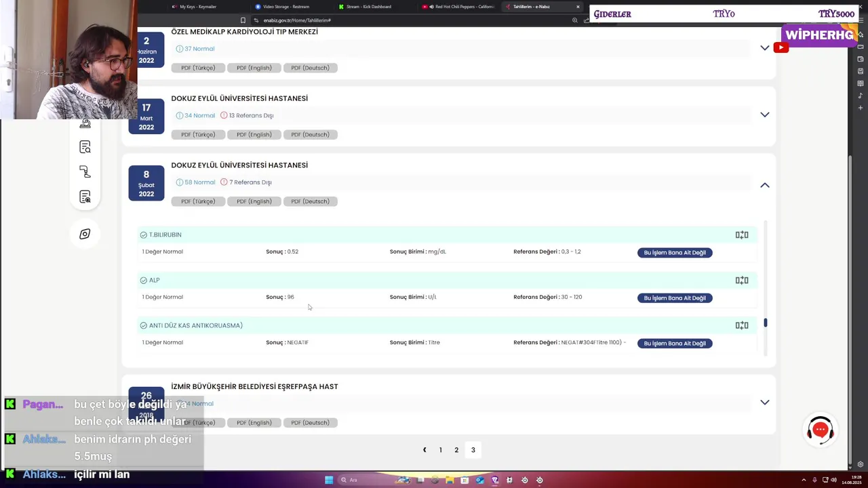Image resolution: width=868 pixels, height=488 pixels.
Task: Click info icon next to 58 Normal
Action: [180, 182]
